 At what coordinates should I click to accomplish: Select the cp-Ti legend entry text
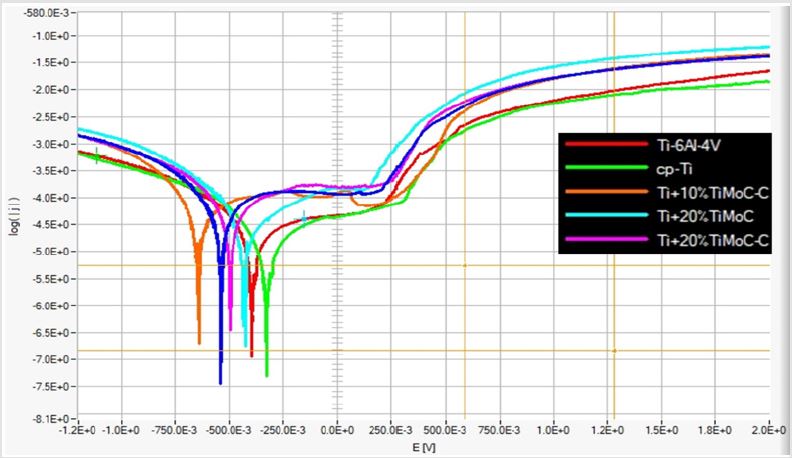[x=673, y=169]
